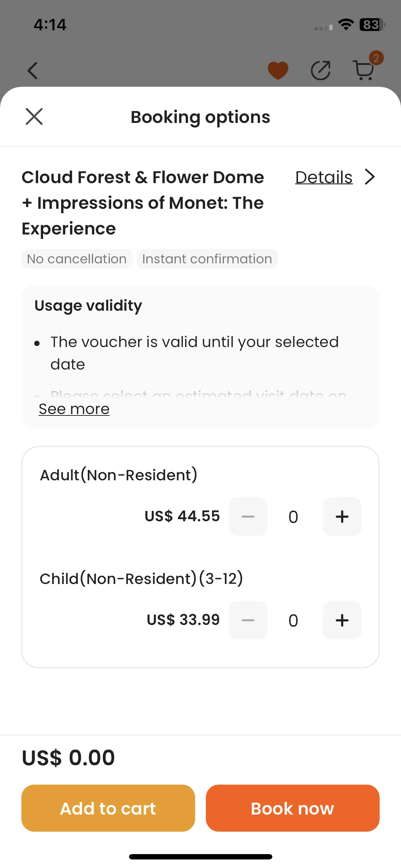Tap the Child quantity number field
The image size is (401, 868).
tap(293, 620)
